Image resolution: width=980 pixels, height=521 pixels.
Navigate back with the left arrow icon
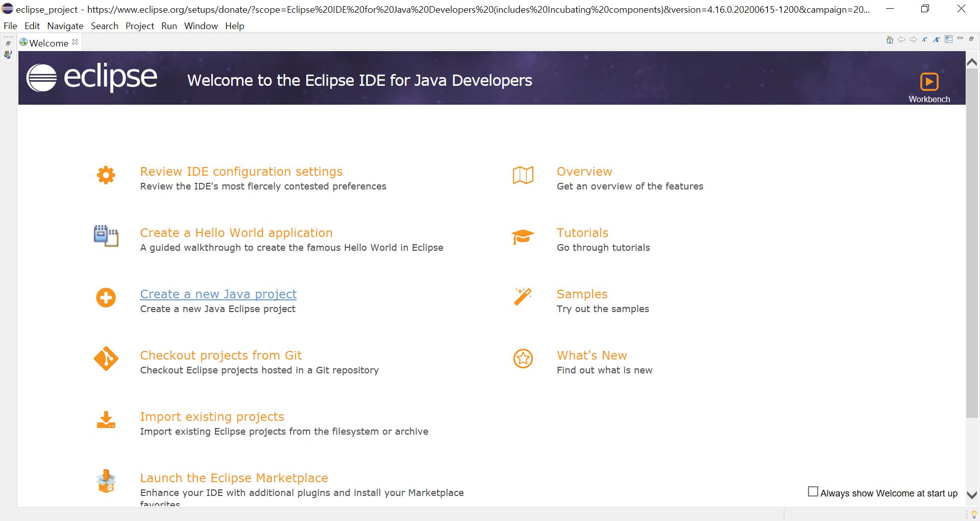901,39
